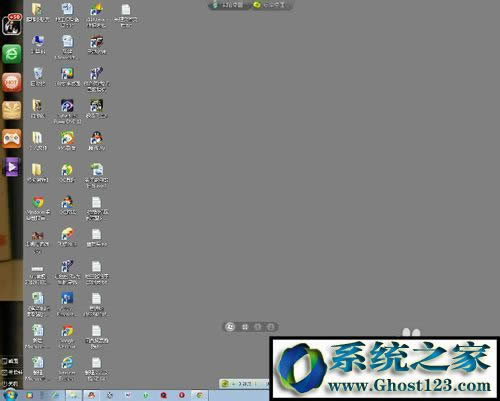
Task: Launch the green e browser sidebar icon
Action: pos(12,53)
